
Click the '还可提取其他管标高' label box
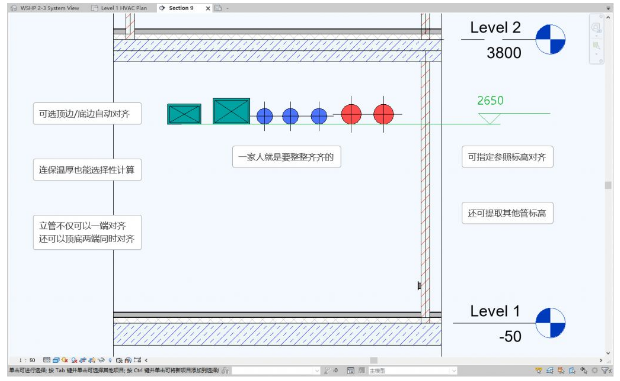click(x=507, y=213)
